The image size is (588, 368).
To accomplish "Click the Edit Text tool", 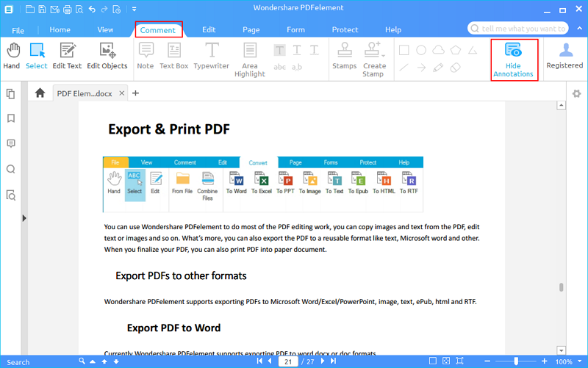I will [x=67, y=56].
